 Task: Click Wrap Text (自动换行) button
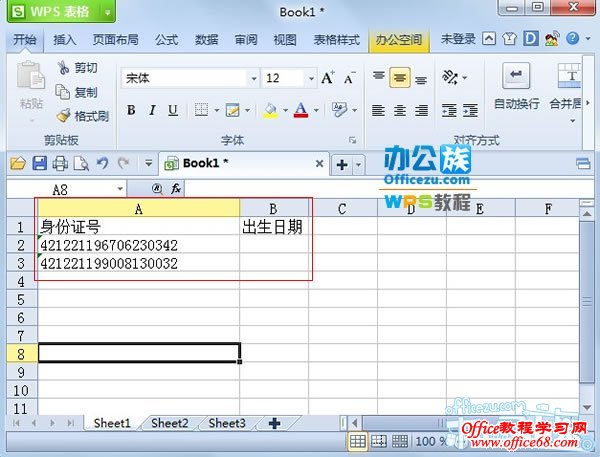point(516,87)
